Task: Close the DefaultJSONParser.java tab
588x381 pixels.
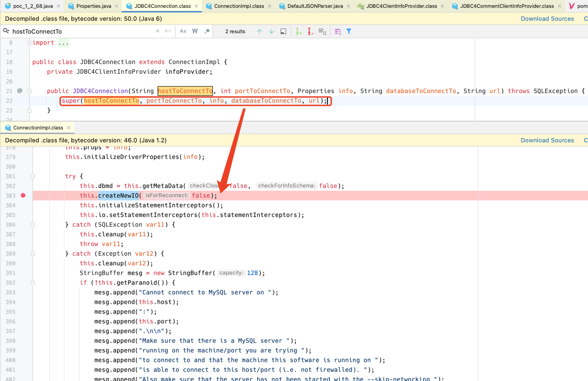Action: pyautogui.click(x=348, y=6)
